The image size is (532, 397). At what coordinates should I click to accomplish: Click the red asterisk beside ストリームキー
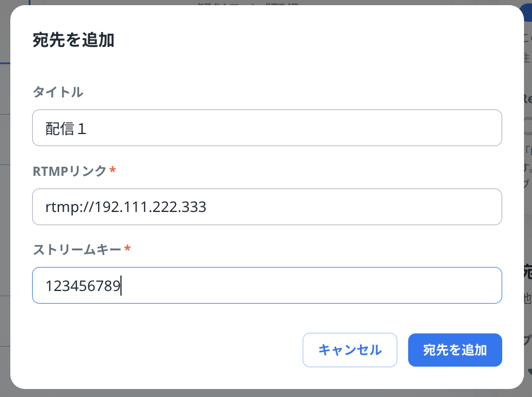(127, 250)
